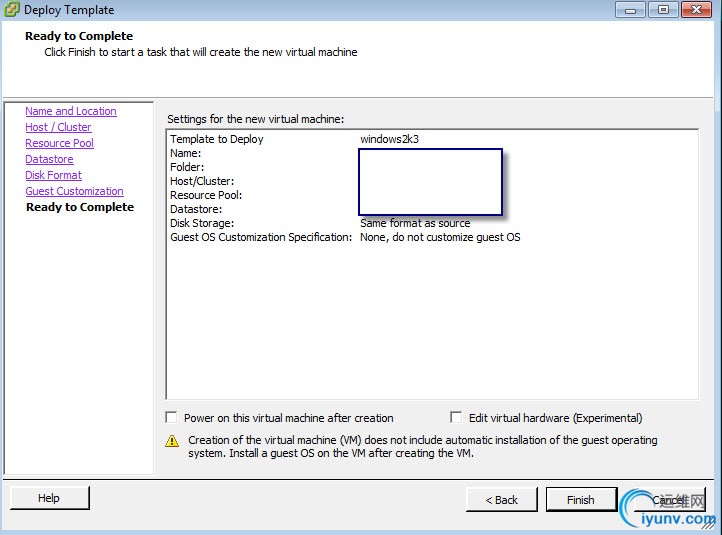Maximize the Deploy Template window

click(x=663, y=10)
